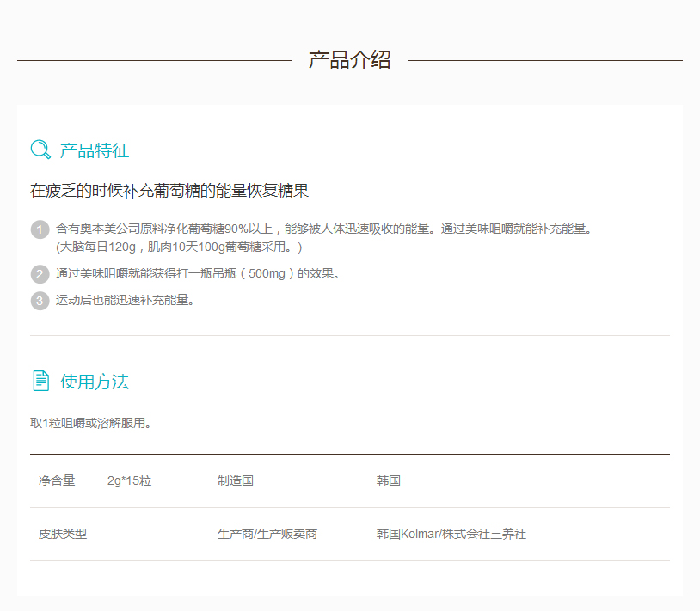Click the 2g*15粒 value cell
This screenshot has height=611, width=700.
point(129,480)
